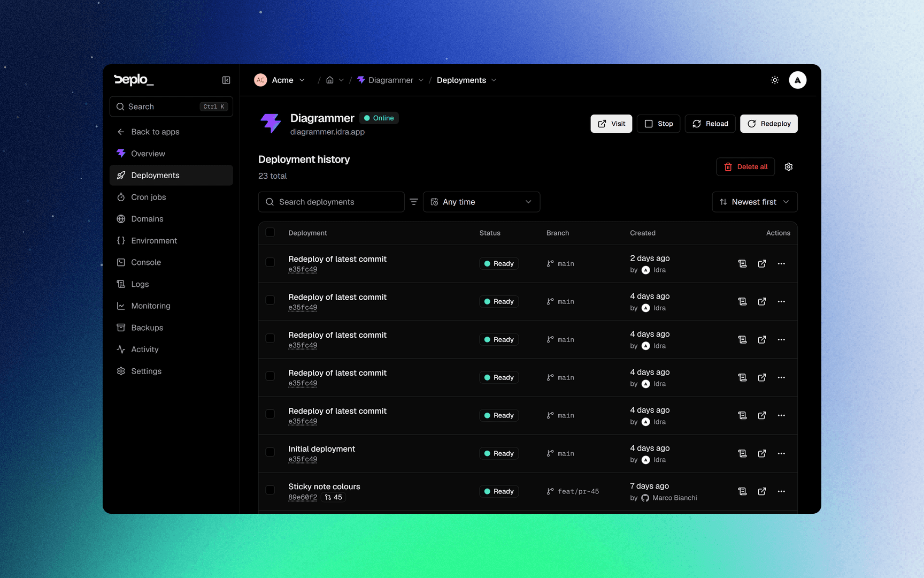This screenshot has height=578, width=924.
Task: Check the Sticky note colours checkbox
Action: [x=270, y=490]
